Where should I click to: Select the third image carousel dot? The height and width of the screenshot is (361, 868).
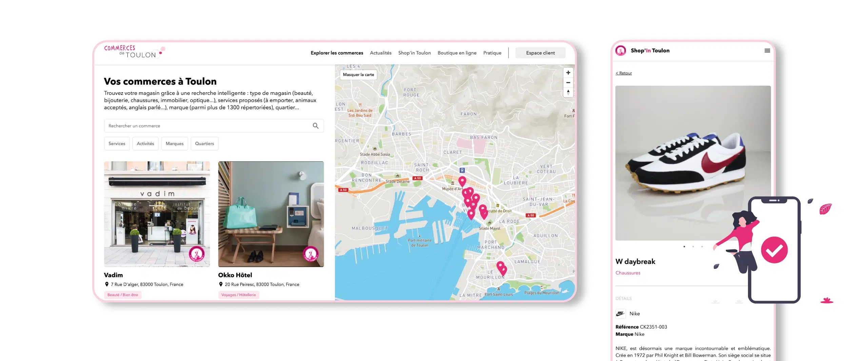(702, 246)
